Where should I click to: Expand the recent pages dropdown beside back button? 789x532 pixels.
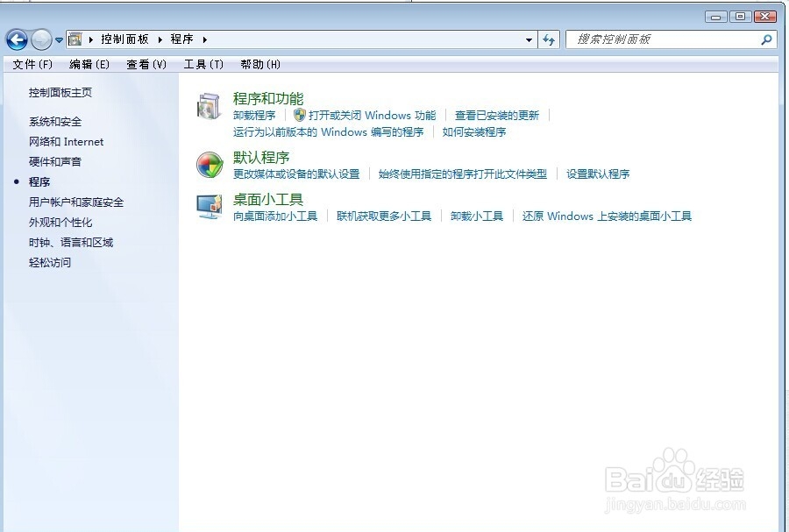pyautogui.click(x=58, y=39)
